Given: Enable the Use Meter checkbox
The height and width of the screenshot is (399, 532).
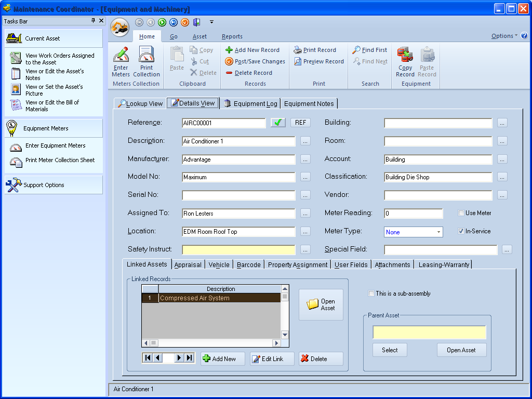Looking at the screenshot, I should (x=461, y=212).
